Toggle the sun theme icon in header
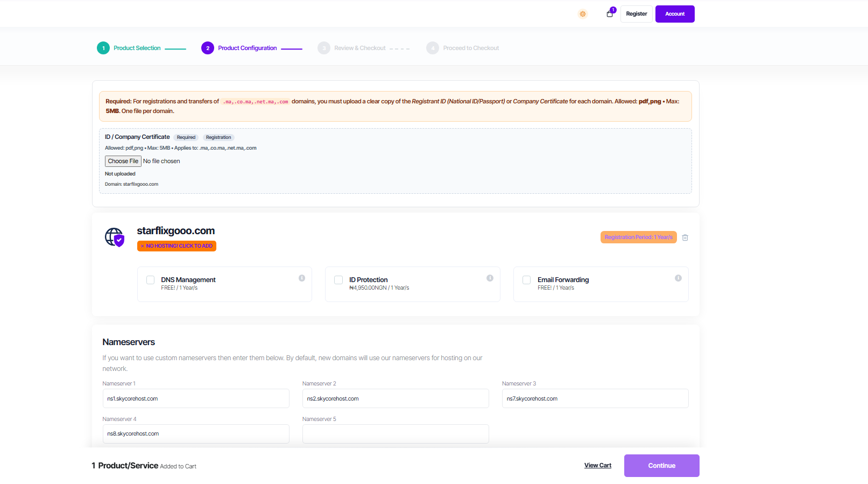 582,14
